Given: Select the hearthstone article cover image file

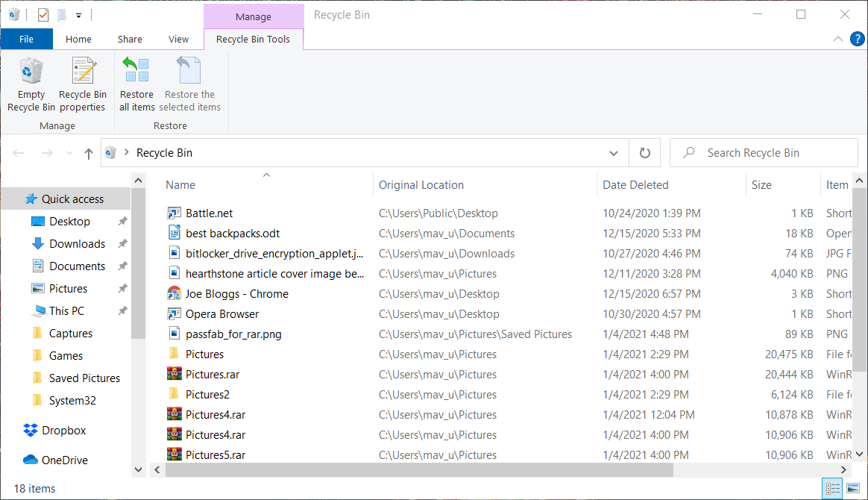Looking at the screenshot, I should pyautogui.click(x=274, y=274).
